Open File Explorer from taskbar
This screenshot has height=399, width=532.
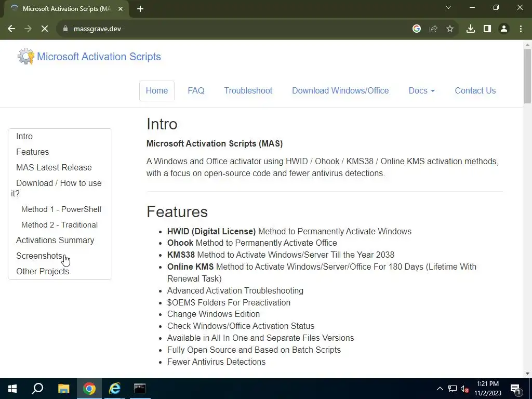click(x=63, y=389)
